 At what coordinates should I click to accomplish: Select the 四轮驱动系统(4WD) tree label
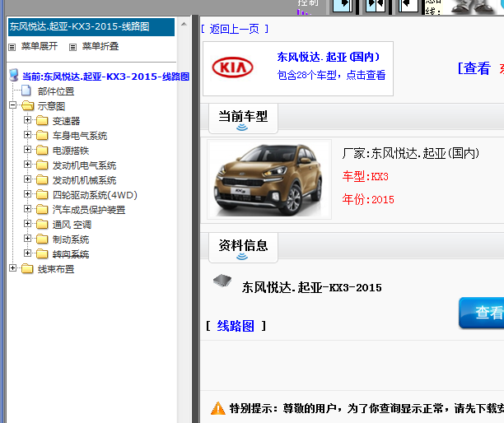click(95, 195)
